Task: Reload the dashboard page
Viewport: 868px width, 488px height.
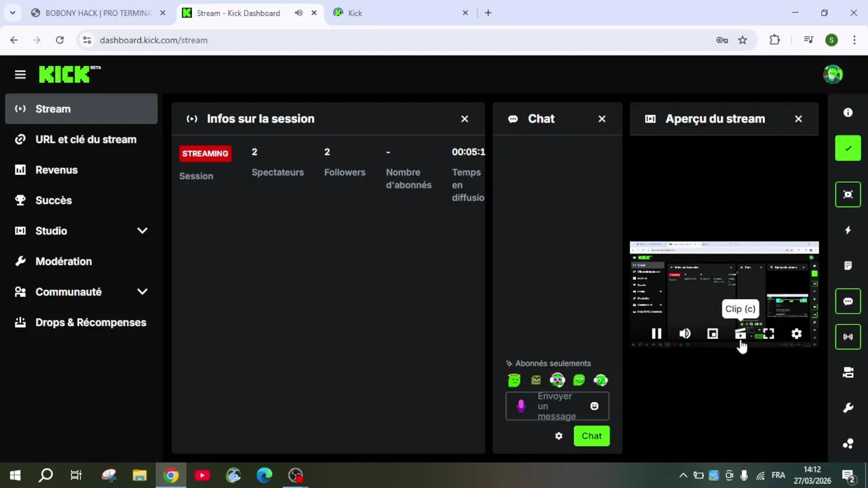Action: click(x=60, y=40)
